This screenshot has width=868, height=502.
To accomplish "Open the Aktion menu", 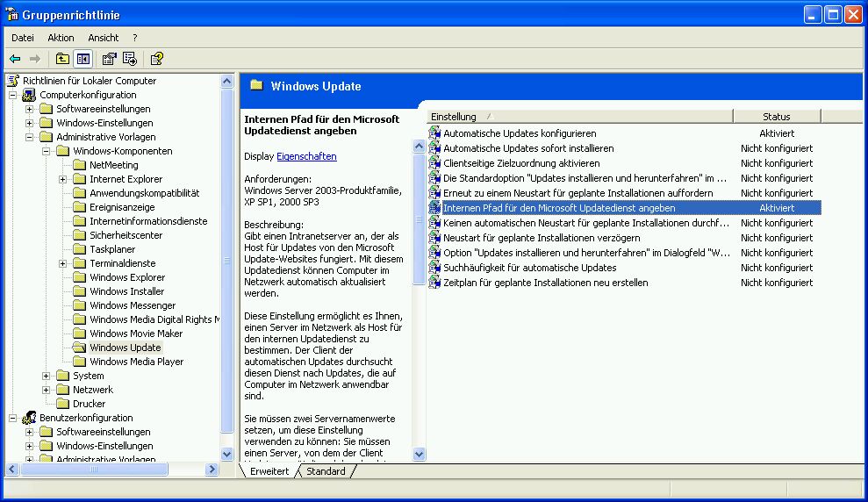I will [x=61, y=38].
